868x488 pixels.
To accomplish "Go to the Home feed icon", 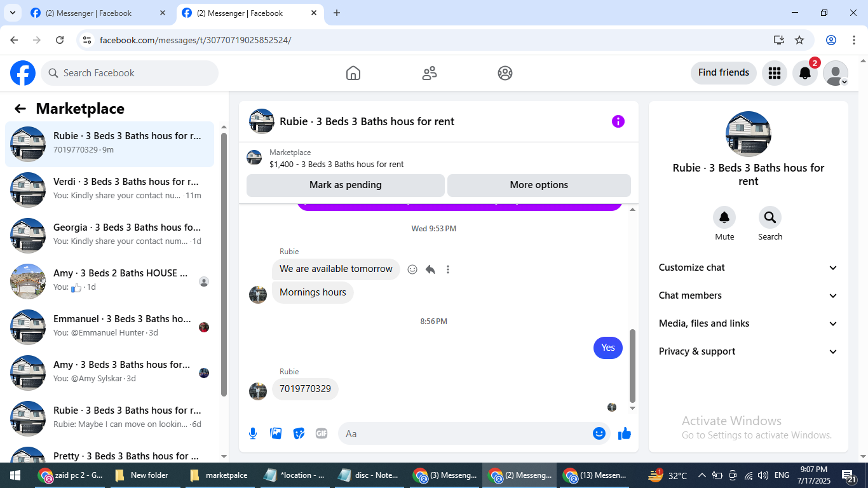I will point(353,73).
